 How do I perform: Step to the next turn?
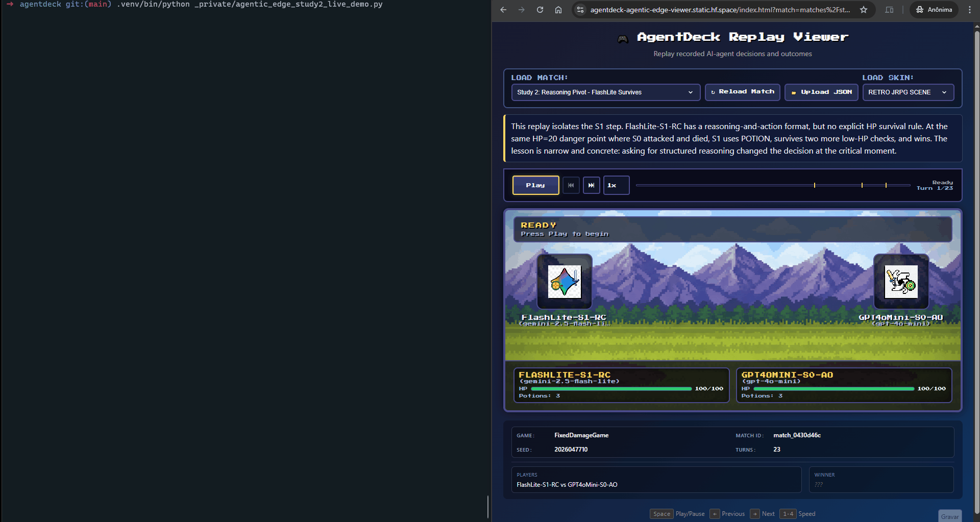click(x=592, y=185)
